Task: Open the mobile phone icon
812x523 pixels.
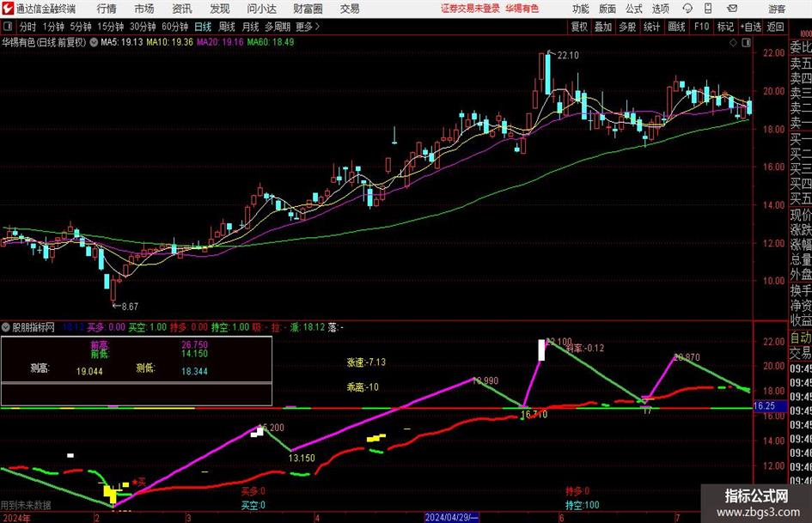Action: tap(708, 9)
